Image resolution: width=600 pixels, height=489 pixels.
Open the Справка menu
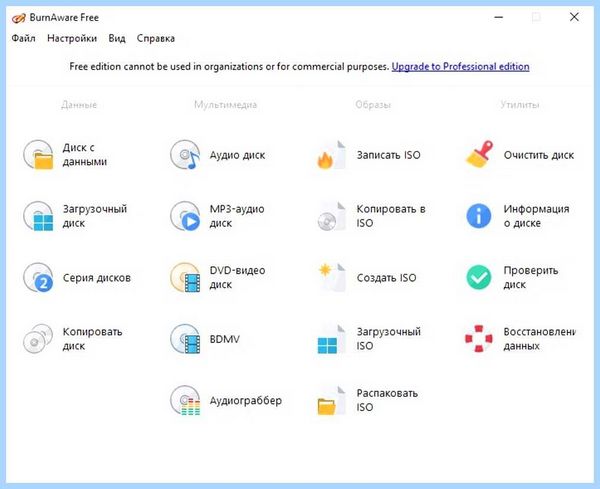coord(156,38)
